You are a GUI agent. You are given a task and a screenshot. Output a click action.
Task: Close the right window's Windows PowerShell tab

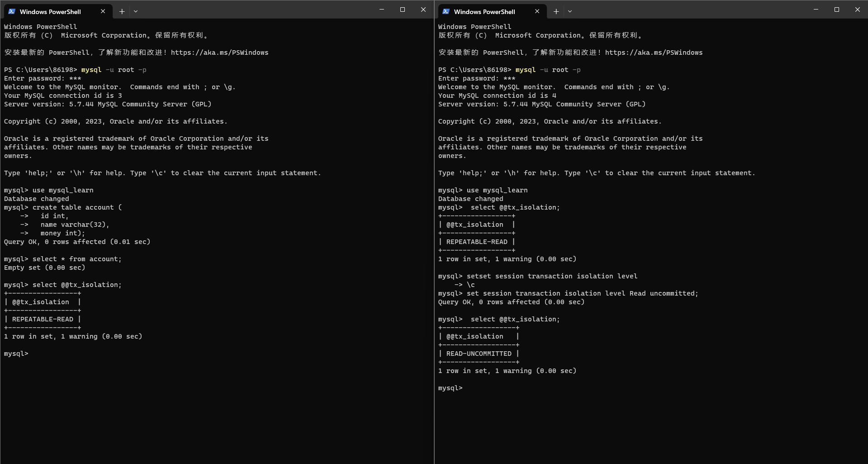click(x=537, y=11)
